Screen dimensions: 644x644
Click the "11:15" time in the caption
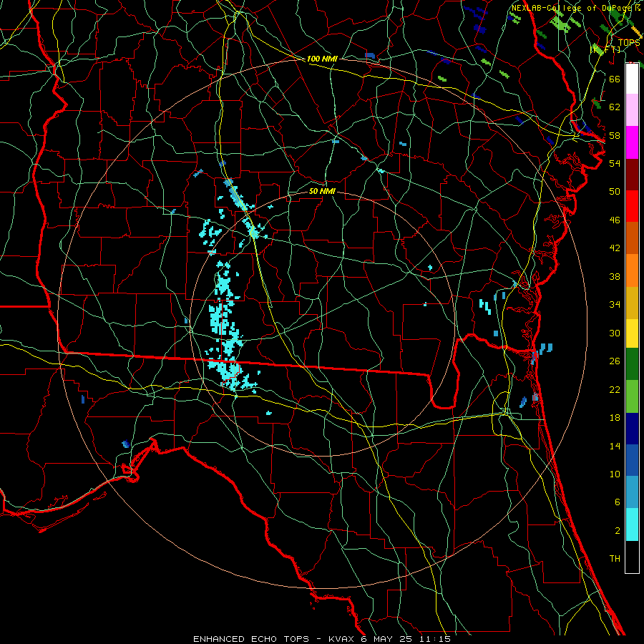click(435, 639)
